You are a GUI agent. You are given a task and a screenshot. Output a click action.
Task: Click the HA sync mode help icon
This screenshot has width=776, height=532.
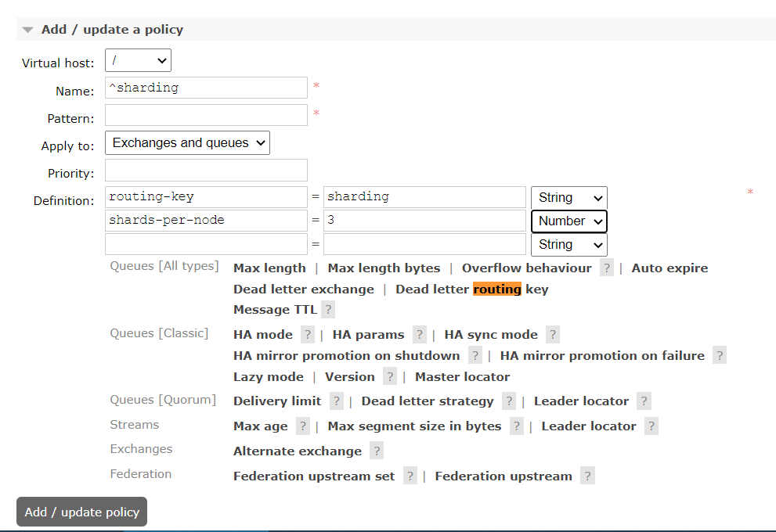pyautogui.click(x=553, y=335)
